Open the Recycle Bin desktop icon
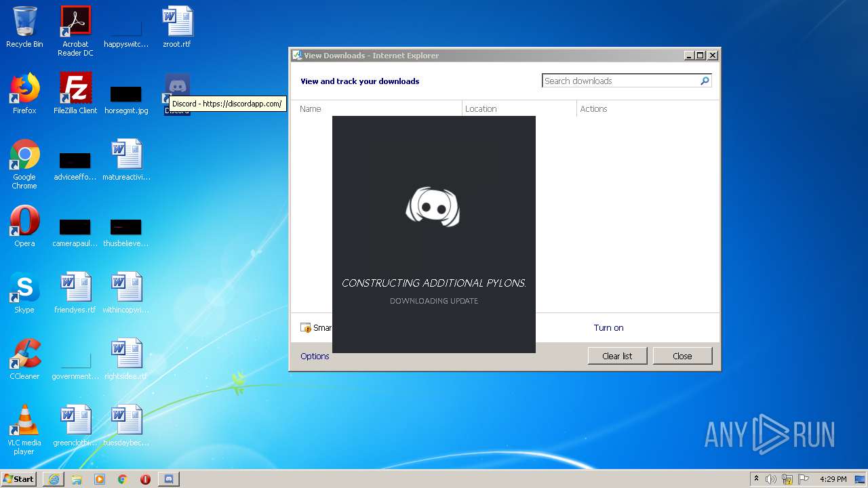The image size is (868, 488). point(24,27)
